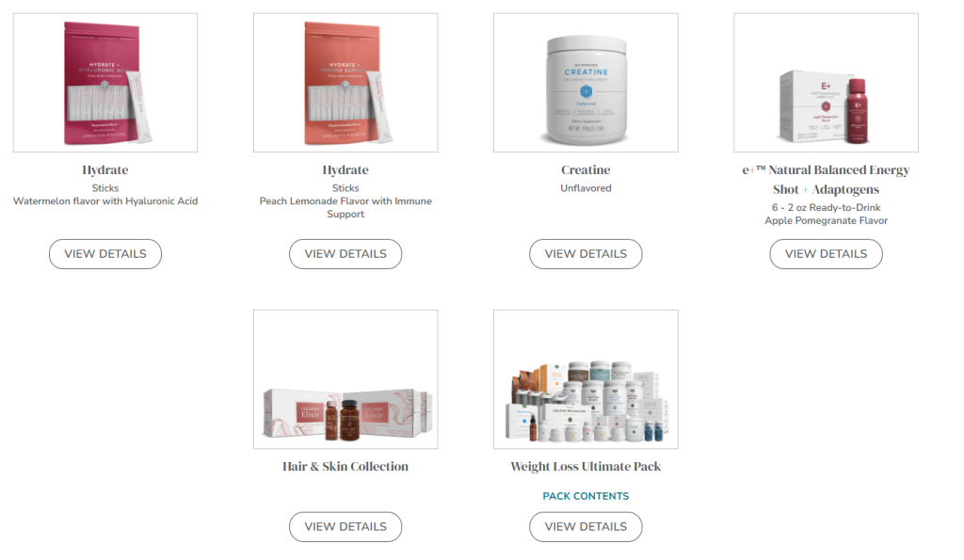
Task: Open the e+ Energy Shot product image
Action: (826, 83)
